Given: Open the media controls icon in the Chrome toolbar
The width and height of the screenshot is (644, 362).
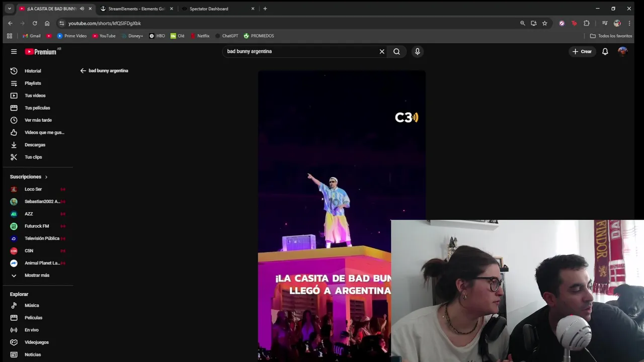Looking at the screenshot, I should pos(605,23).
